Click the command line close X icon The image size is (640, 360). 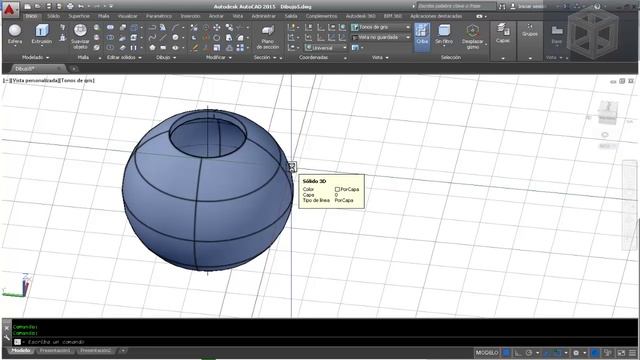click(x=7, y=328)
